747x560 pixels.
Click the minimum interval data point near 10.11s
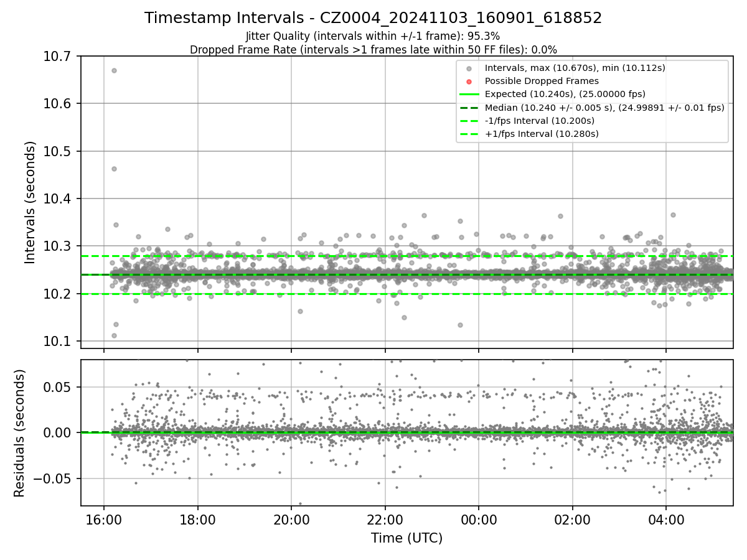tap(114, 335)
